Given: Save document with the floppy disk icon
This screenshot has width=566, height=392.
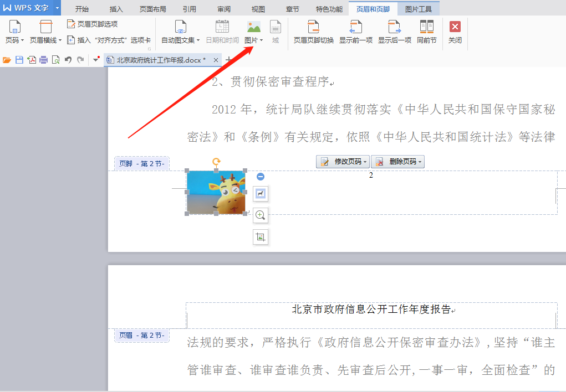Looking at the screenshot, I should pos(19,60).
